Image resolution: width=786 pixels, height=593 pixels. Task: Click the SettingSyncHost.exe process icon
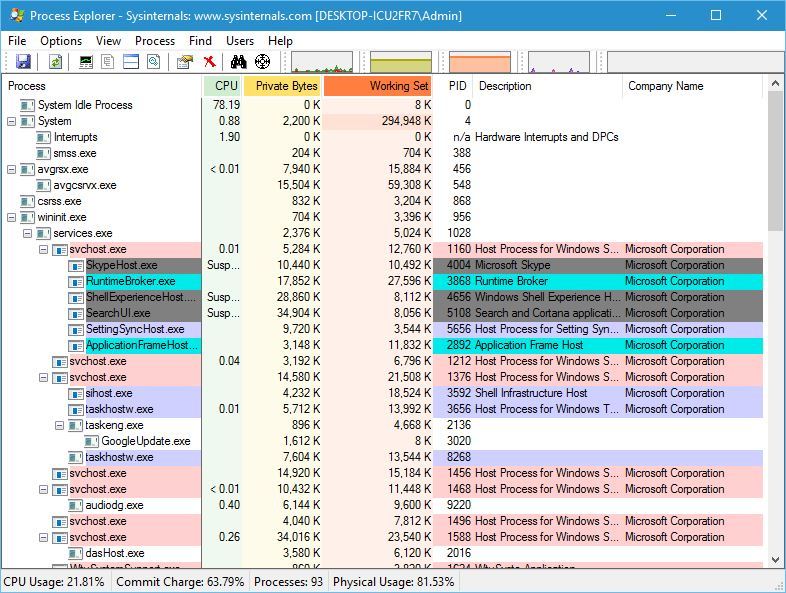click(x=76, y=329)
